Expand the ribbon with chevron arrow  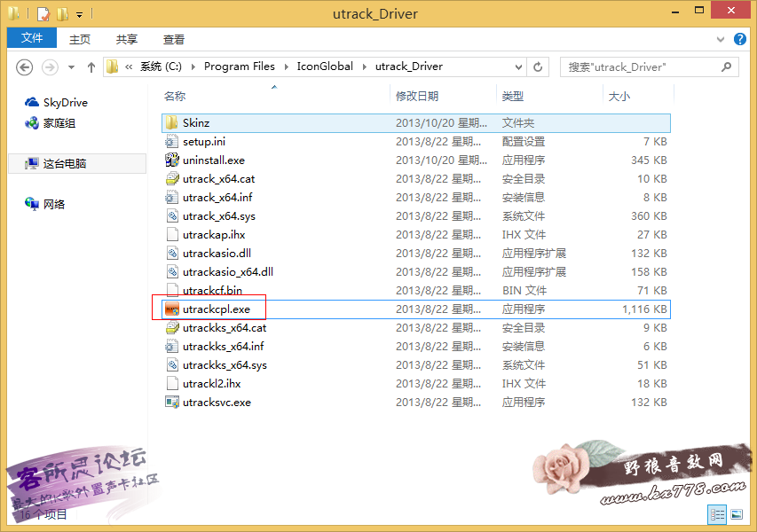[721, 40]
